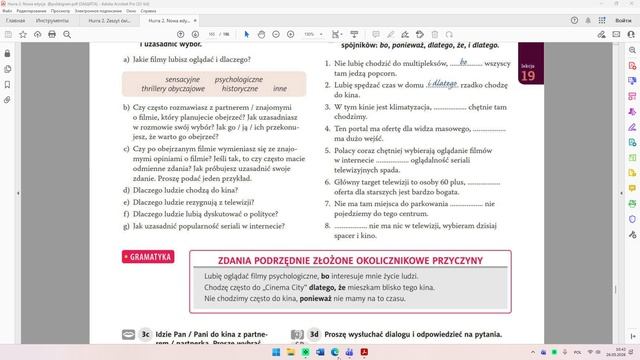Click the right pane tool icon just below the magnifier

(632, 66)
